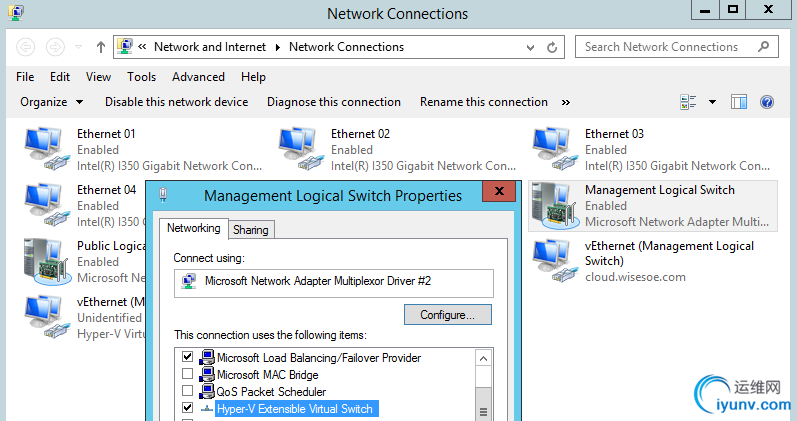Click the QoS Packet Scheduler icon
The image size is (797, 421).
[x=206, y=392]
